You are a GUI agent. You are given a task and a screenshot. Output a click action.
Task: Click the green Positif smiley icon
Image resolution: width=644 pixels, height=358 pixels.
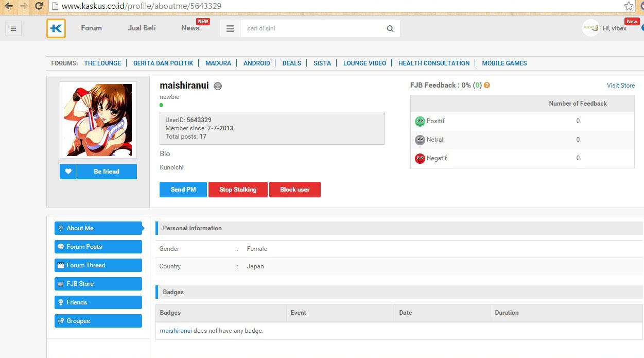420,121
